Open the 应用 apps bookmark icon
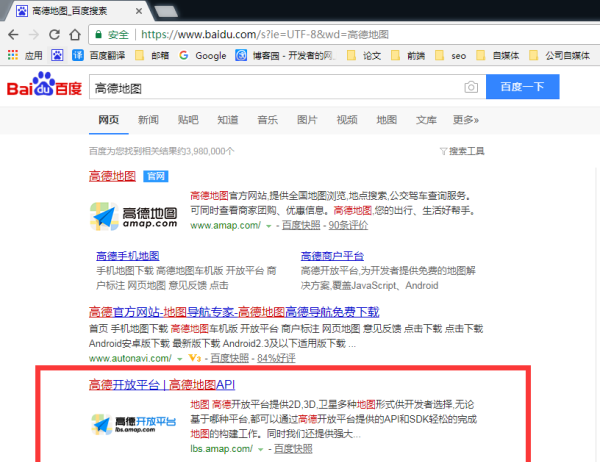The width and height of the screenshot is (600, 462). 13,56
